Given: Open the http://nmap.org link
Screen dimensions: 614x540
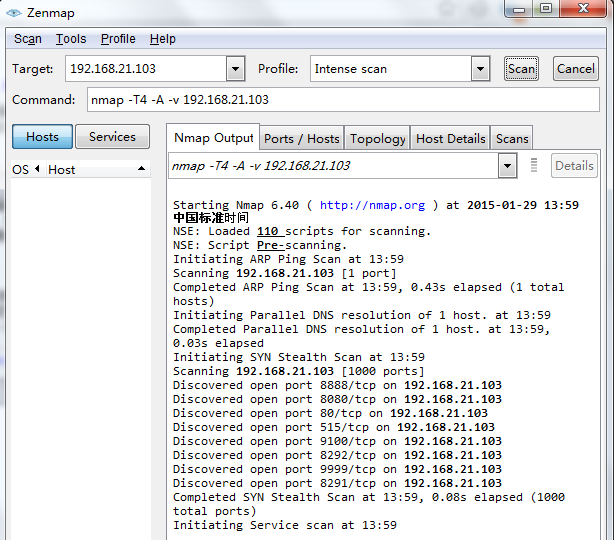Looking at the screenshot, I should tap(372, 205).
